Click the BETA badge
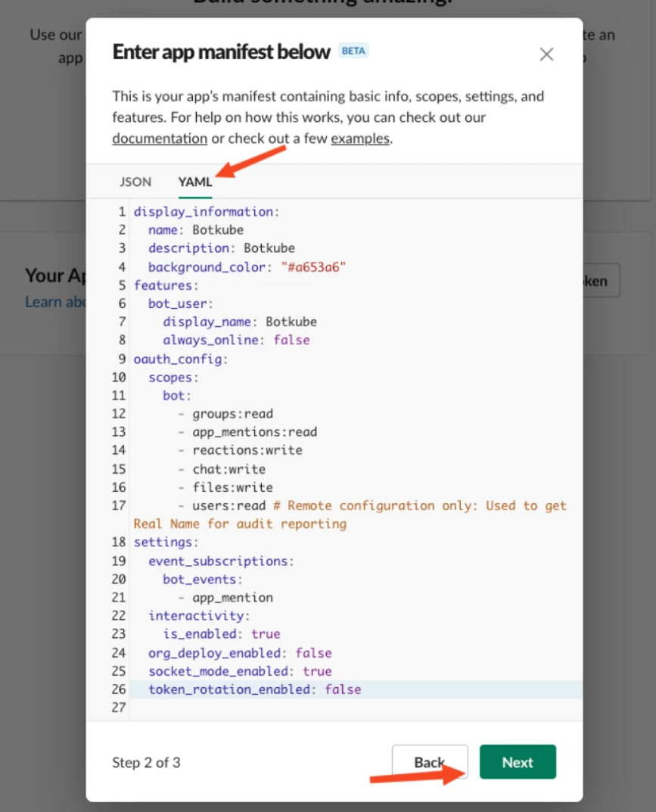Viewport: 656px width, 812px height. coord(353,51)
